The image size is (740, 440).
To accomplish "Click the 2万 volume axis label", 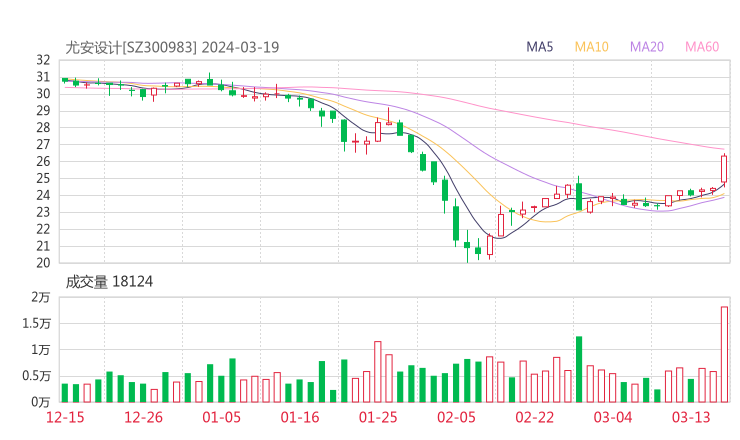I will click(41, 297).
